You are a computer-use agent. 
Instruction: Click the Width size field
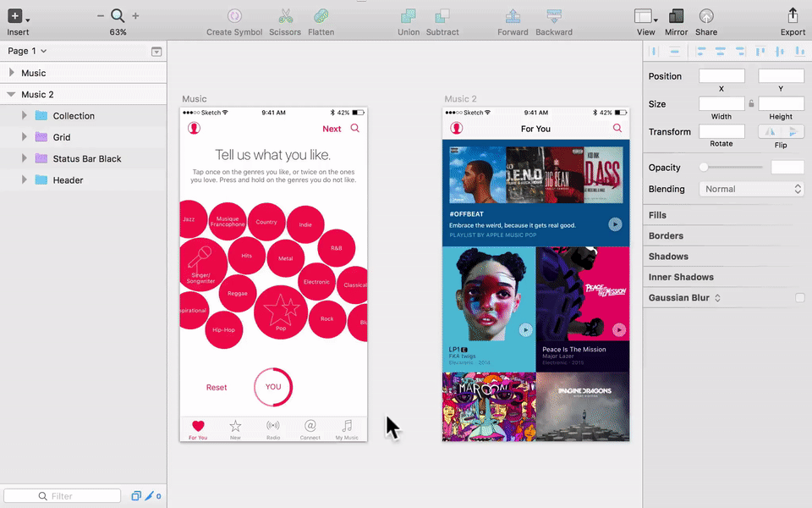[x=721, y=103]
